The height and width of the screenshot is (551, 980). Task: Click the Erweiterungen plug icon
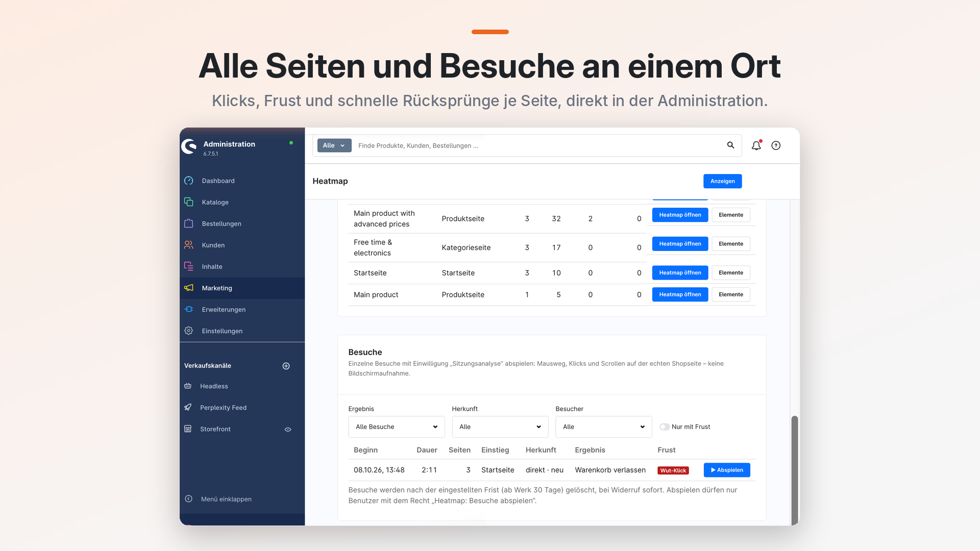189,309
